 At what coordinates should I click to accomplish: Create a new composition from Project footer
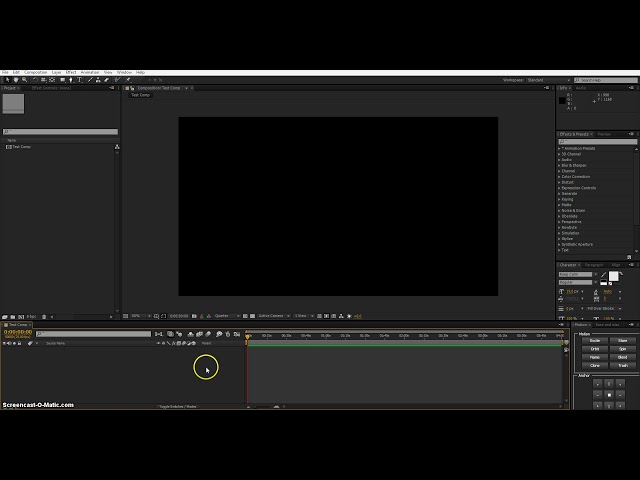coord(21,317)
